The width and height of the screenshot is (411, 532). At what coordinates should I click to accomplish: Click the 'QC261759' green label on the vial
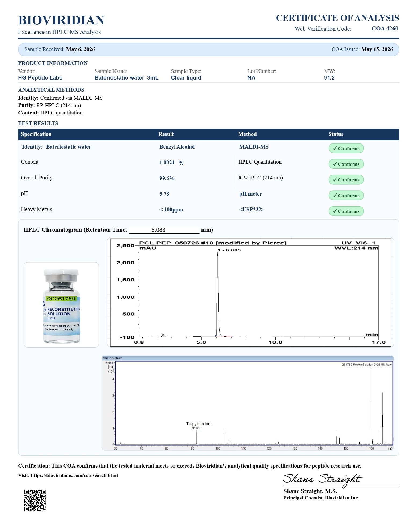pos(61,299)
